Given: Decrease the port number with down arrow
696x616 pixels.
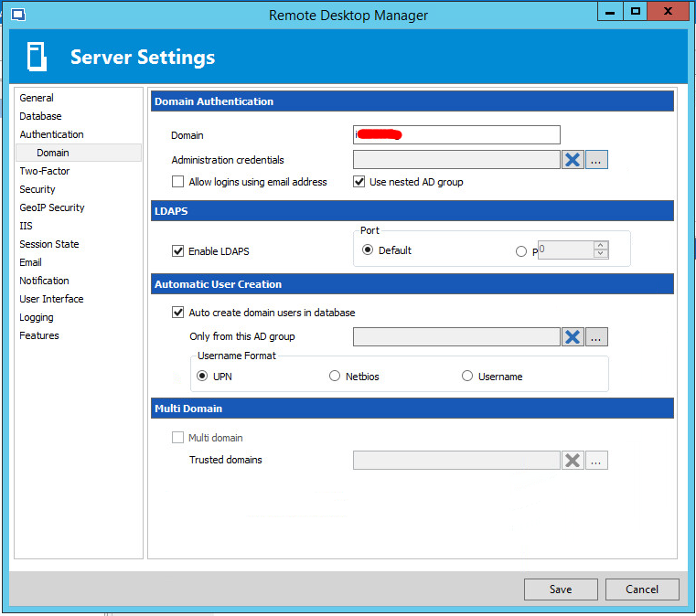Looking at the screenshot, I should tap(601, 254).
